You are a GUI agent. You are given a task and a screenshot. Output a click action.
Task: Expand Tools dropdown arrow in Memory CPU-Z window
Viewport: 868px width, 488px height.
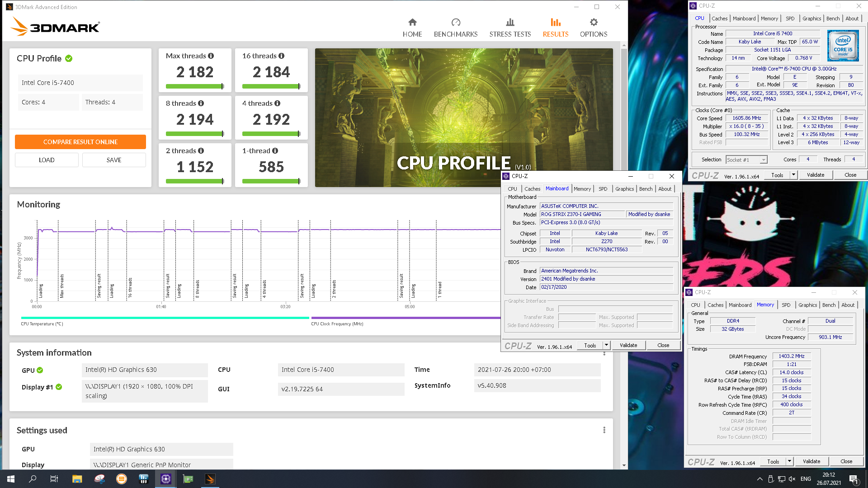coord(789,461)
